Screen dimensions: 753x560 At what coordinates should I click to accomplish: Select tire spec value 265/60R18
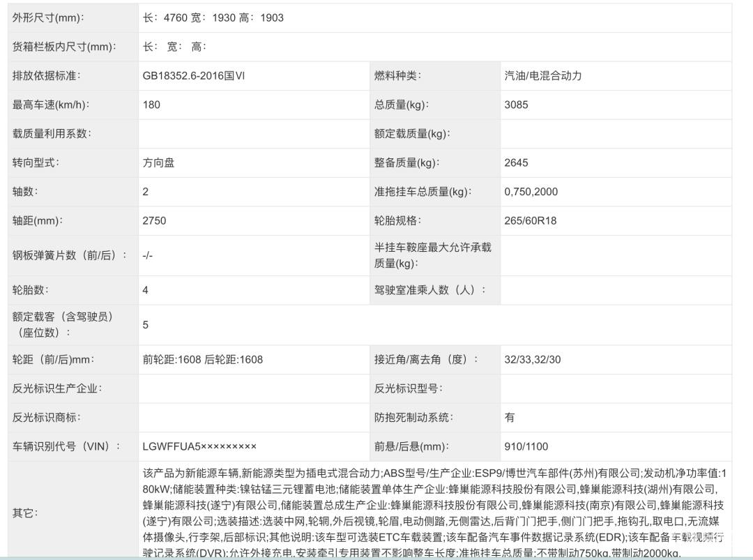531,220
